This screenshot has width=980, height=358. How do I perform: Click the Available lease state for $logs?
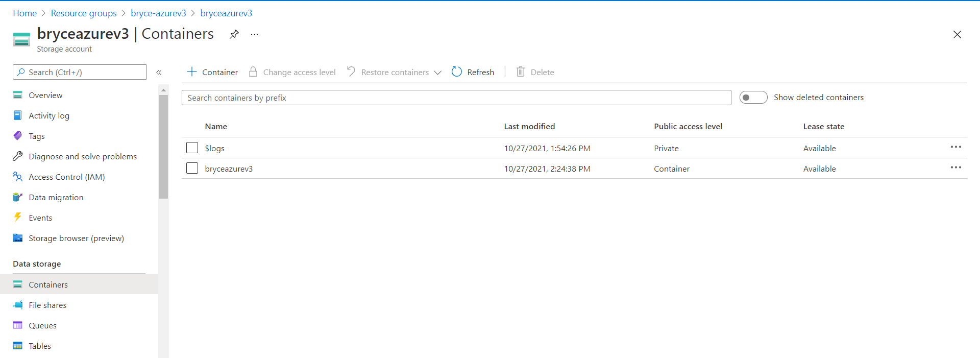point(819,148)
